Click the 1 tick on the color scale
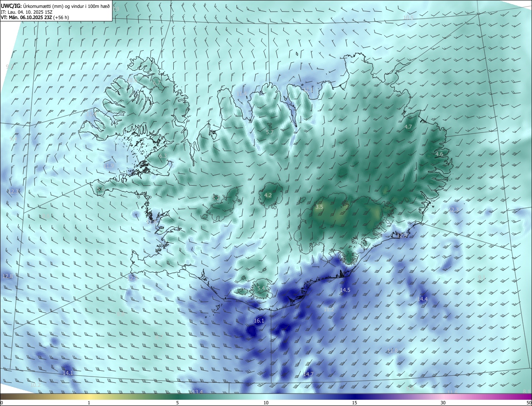532x406 pixels. click(89, 403)
